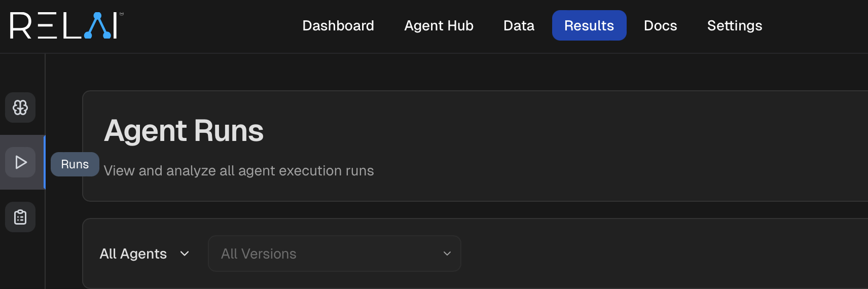Click the All Versions dropdown arrow
Screen dimensions: 868x289
(447, 254)
